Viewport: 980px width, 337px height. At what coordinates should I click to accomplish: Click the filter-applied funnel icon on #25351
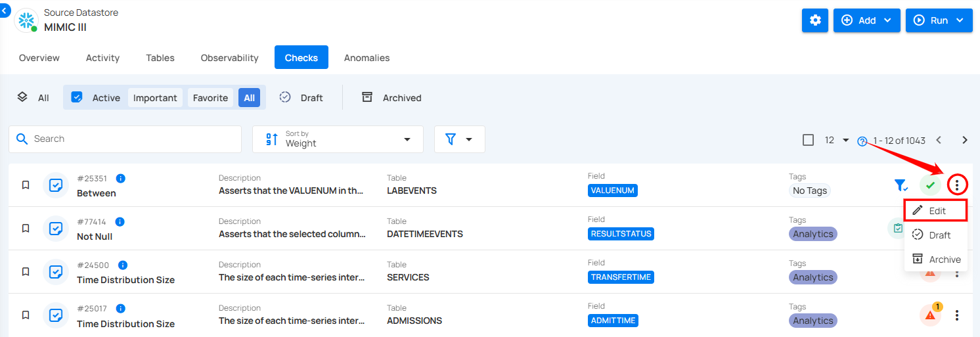901,185
